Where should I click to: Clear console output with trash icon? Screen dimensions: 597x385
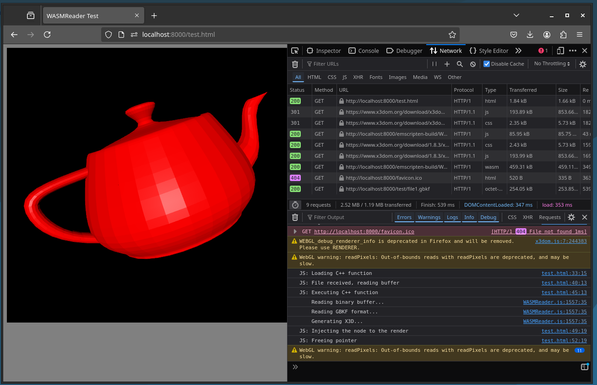tap(295, 217)
